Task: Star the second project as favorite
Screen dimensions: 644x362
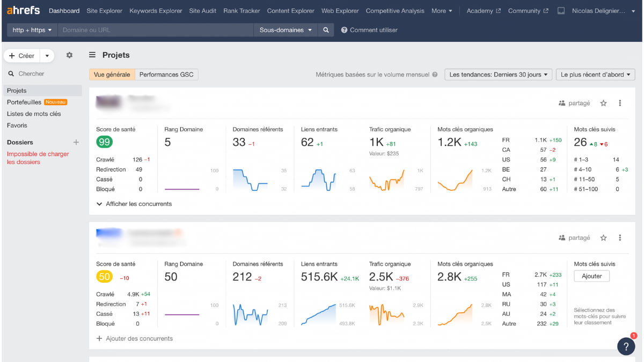Action: coord(603,238)
